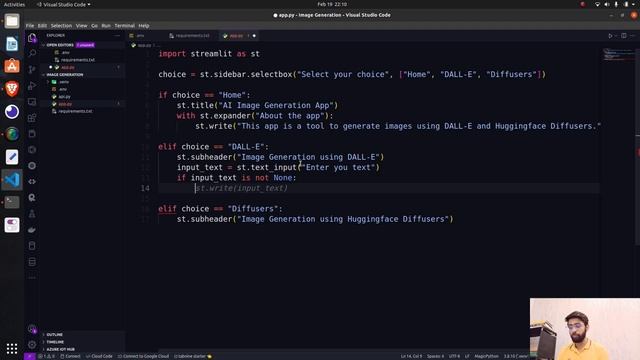Open api.py in the explorer tree
This screenshot has height=360, width=640.
pyautogui.click(x=64, y=97)
